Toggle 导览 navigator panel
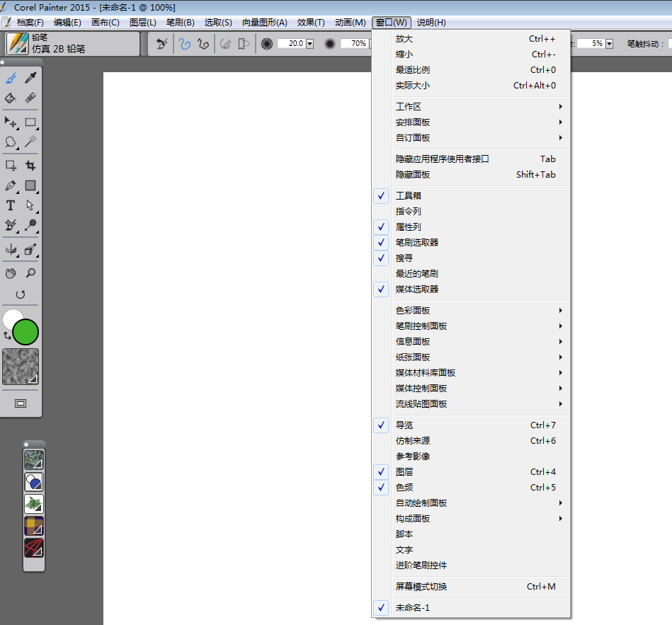The image size is (672, 625). point(471,425)
